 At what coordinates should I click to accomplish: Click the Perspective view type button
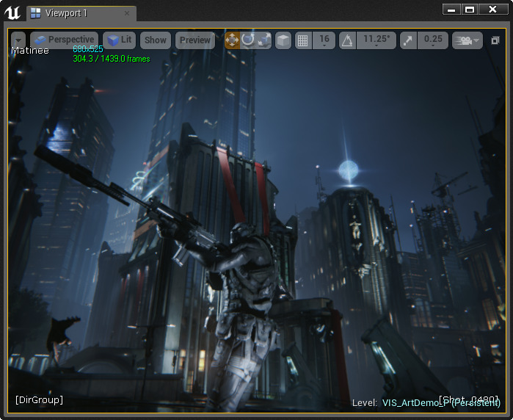(x=64, y=40)
